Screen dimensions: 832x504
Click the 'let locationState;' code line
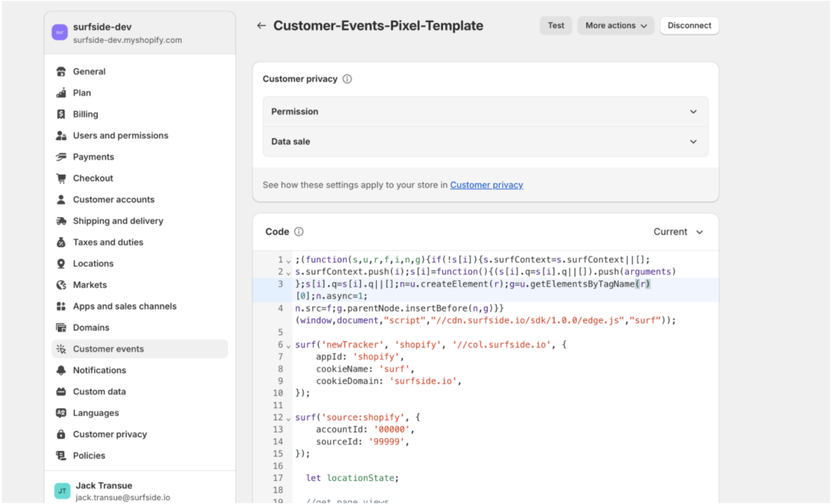pyautogui.click(x=352, y=478)
